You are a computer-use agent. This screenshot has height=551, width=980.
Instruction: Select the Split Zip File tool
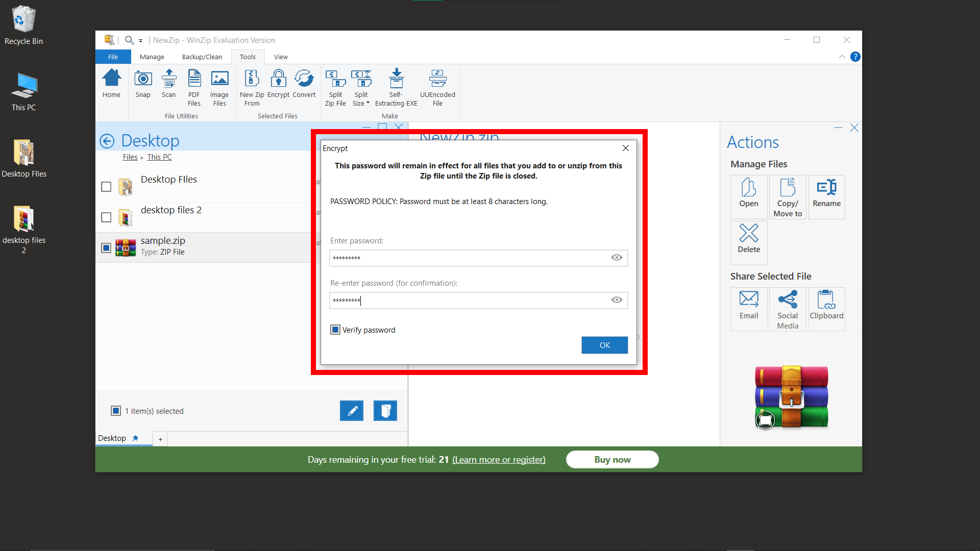pyautogui.click(x=335, y=87)
